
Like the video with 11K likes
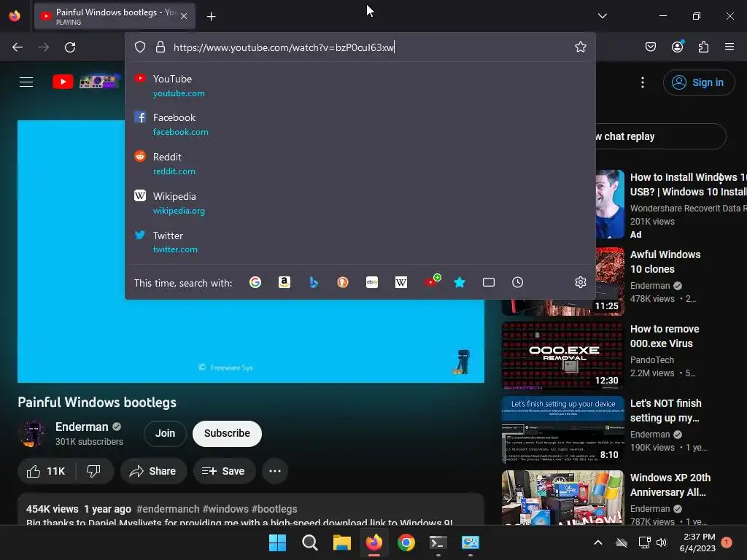[46, 471]
